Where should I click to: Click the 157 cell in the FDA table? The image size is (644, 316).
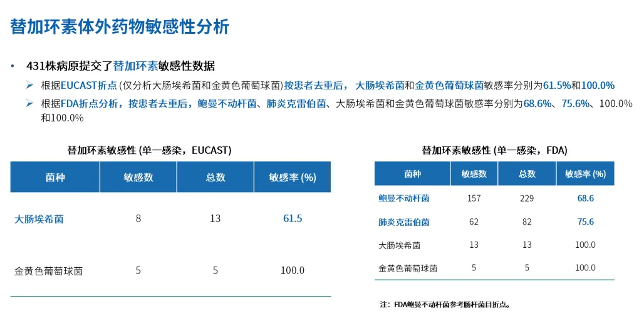(474, 198)
